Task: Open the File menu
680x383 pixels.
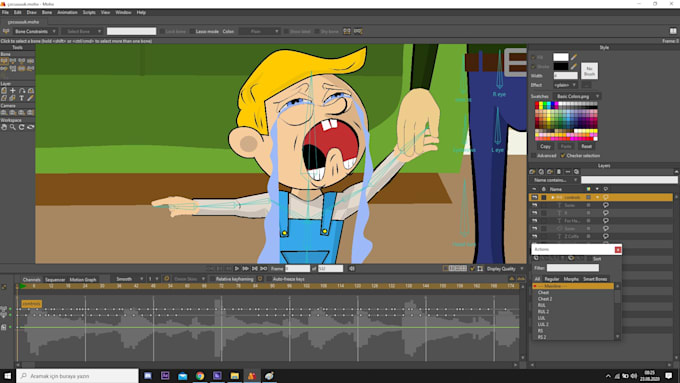Action: (x=5, y=13)
